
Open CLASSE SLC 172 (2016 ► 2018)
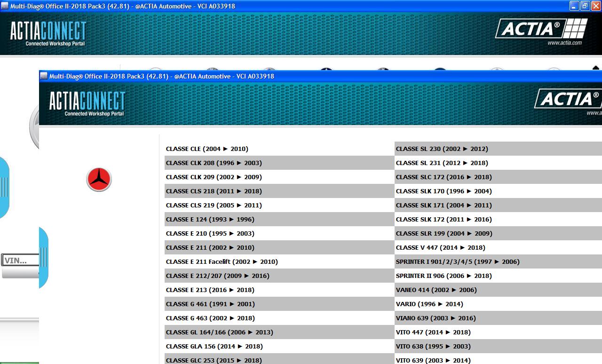499,177
